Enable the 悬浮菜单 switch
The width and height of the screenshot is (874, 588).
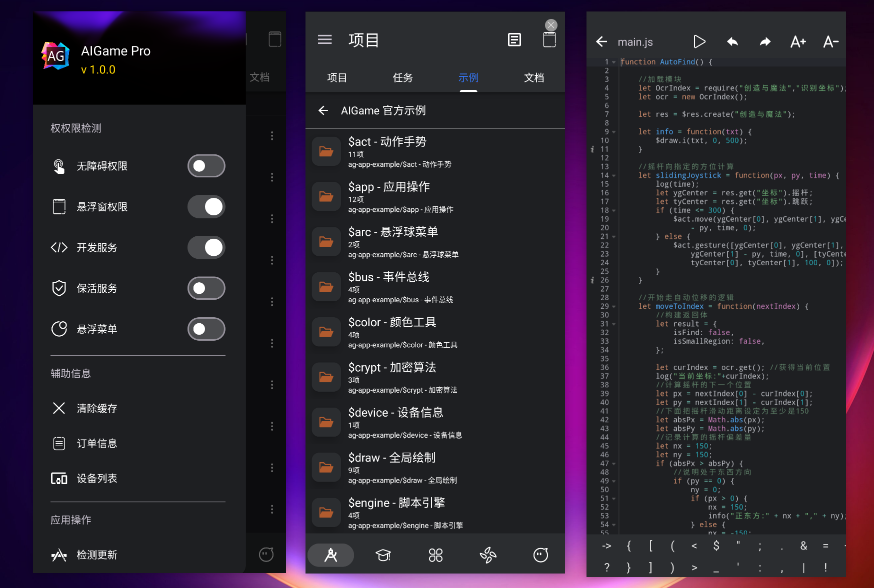206,329
